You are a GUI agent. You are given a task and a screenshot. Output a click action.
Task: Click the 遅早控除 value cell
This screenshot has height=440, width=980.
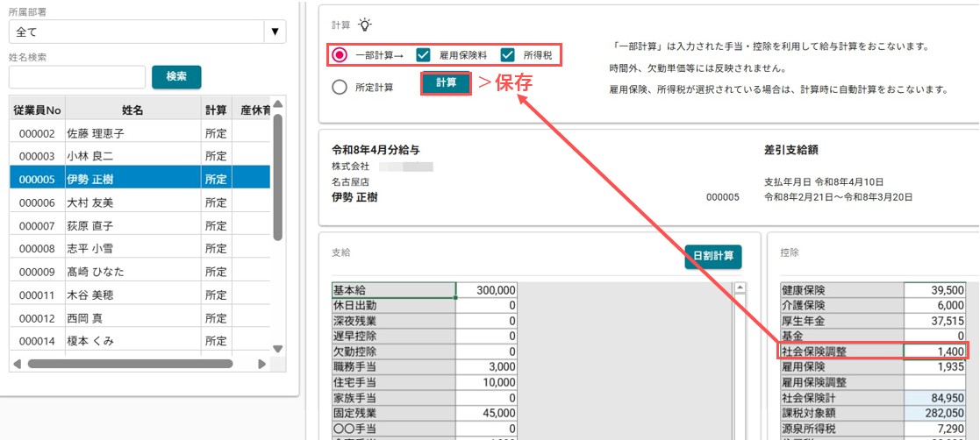[487, 336]
